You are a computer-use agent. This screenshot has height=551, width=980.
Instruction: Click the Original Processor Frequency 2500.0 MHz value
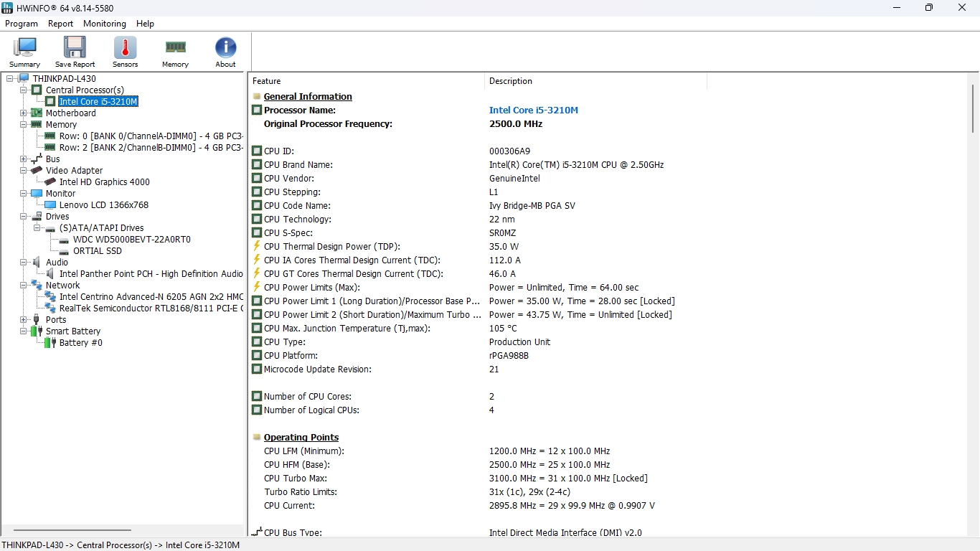[516, 124]
